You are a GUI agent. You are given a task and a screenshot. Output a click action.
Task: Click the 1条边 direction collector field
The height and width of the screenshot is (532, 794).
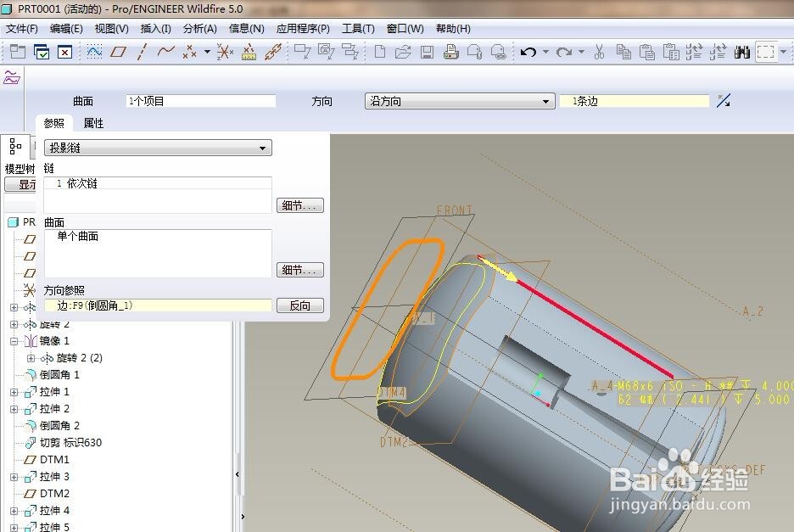pos(634,101)
